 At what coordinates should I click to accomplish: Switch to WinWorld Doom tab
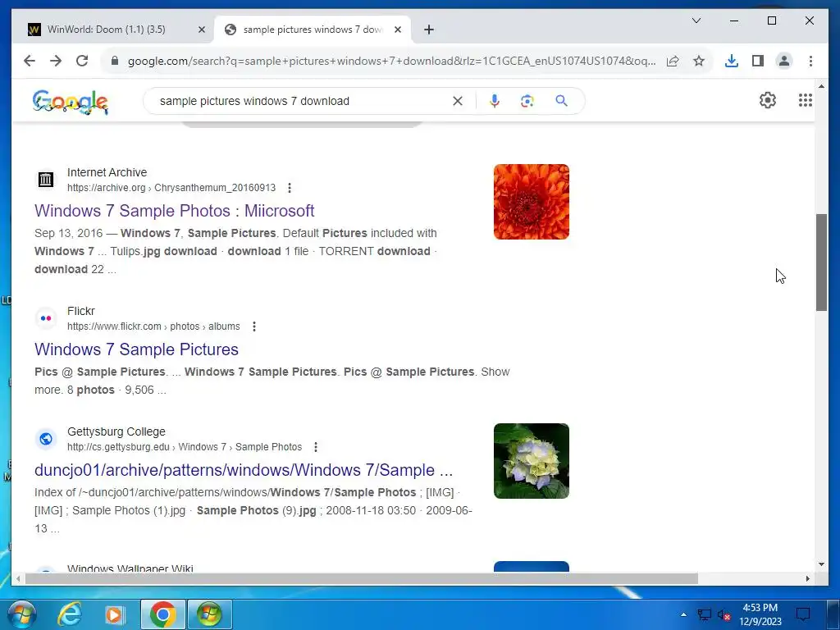point(106,30)
